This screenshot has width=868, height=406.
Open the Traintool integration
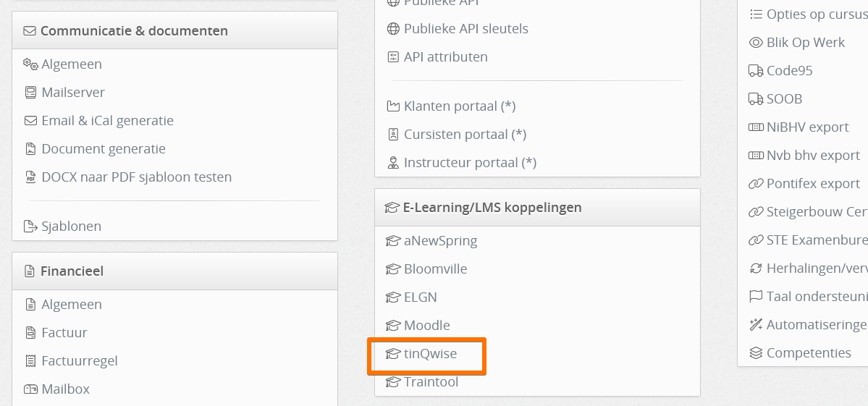tap(431, 381)
